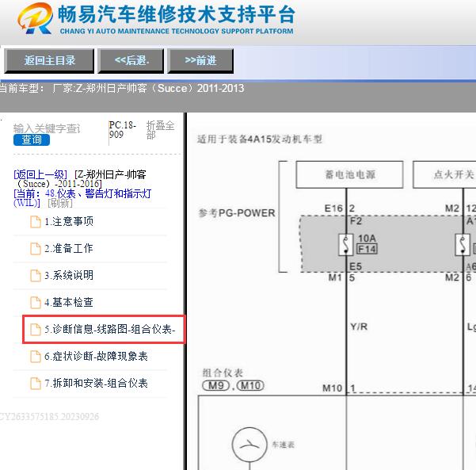
Task: Click the 返回主目录 button
Action: point(49,61)
